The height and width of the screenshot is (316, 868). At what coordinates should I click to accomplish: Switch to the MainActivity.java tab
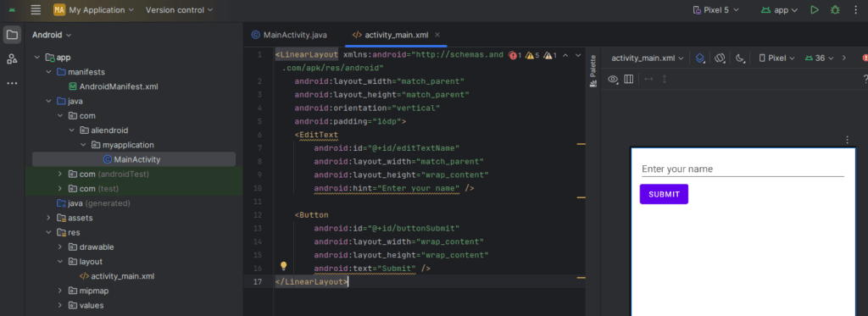point(289,35)
